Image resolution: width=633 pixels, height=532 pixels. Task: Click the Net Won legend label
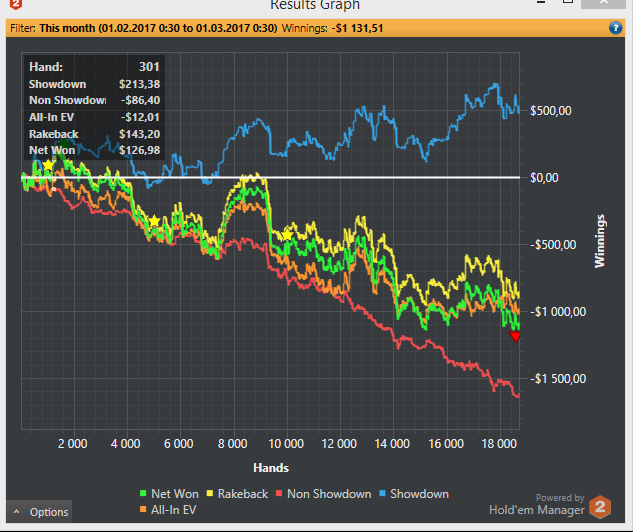(x=175, y=494)
